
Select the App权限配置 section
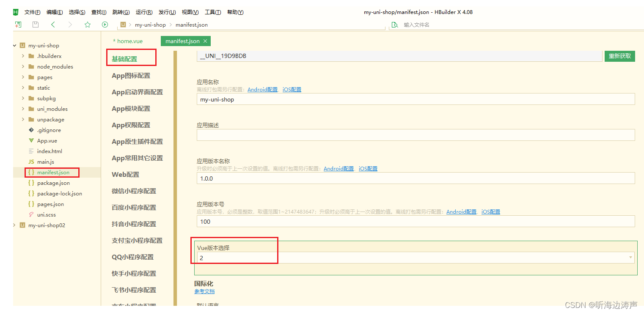(131, 125)
